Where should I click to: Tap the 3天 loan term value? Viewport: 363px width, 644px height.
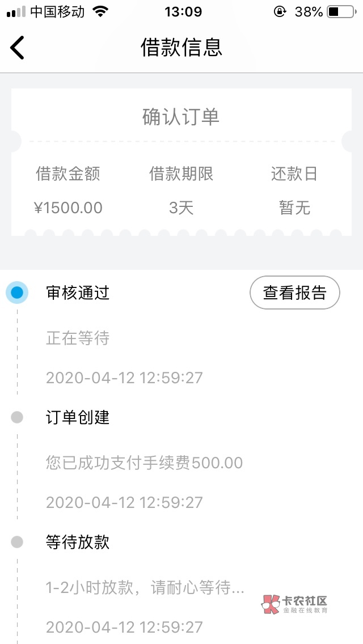coord(181,208)
